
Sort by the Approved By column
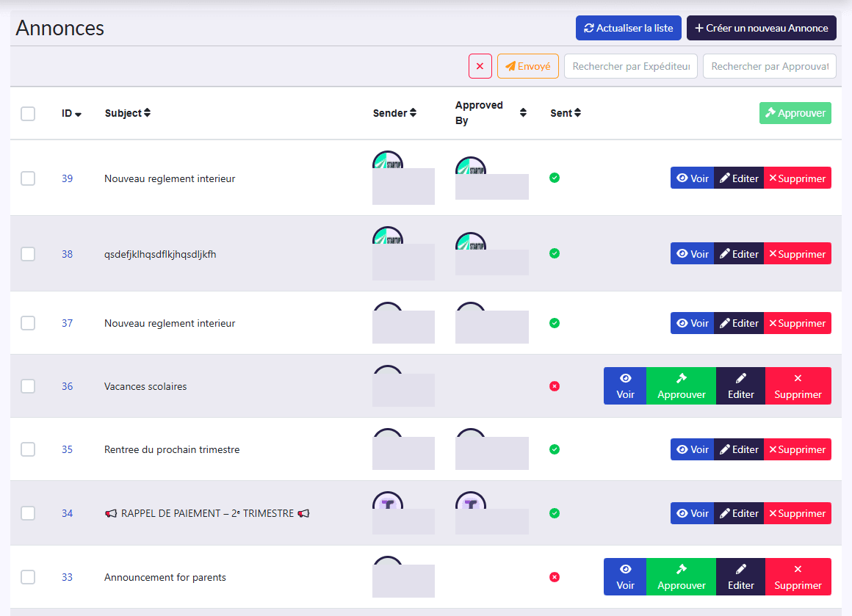491,112
